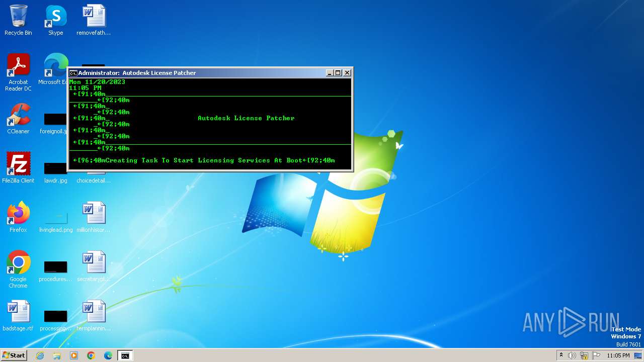
Task: Launch Google Chrome from the desktop
Action: click(18, 269)
